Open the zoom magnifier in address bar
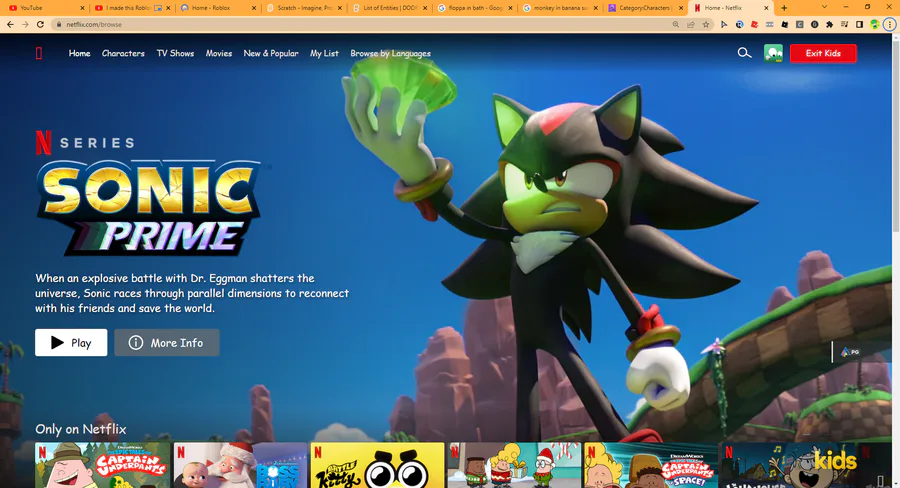Viewport: 900px width, 488px height. click(x=676, y=25)
